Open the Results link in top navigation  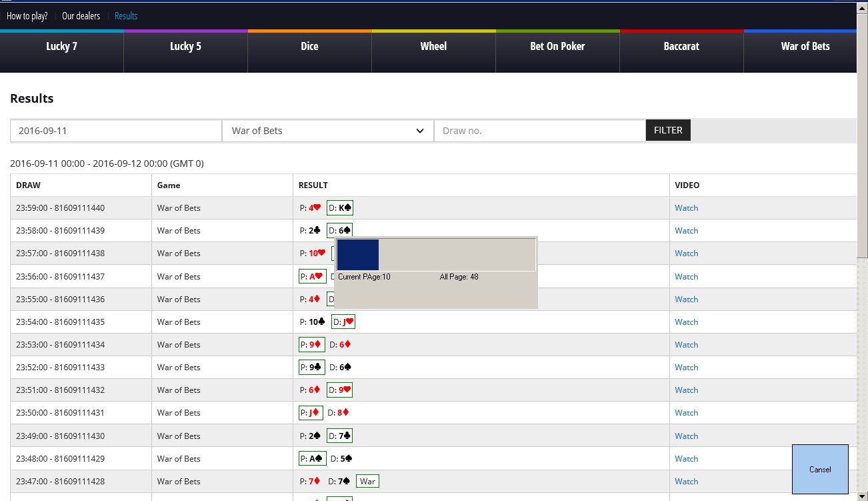pyautogui.click(x=126, y=16)
